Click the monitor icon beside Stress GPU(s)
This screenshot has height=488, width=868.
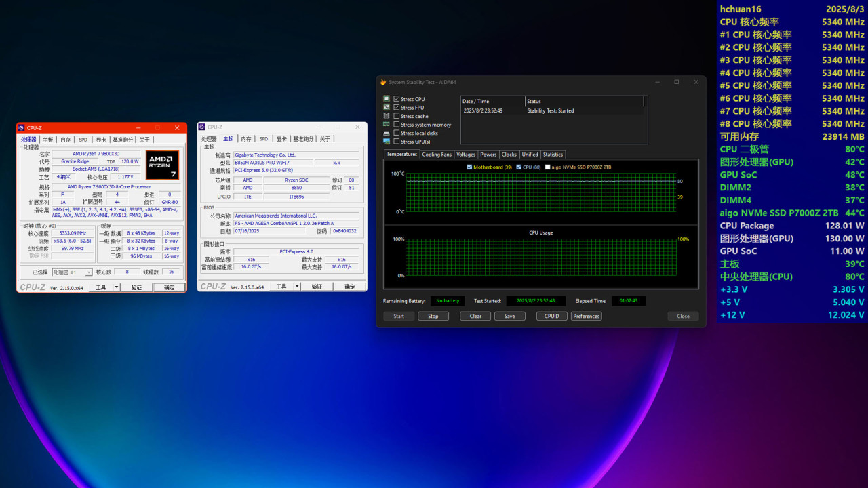click(387, 141)
